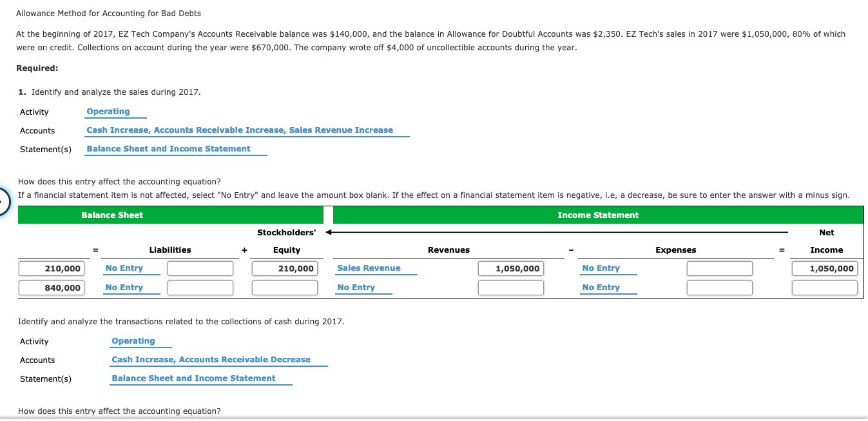The height and width of the screenshot is (421, 868).
Task: Select the asset amount field showing 840,000
Action: point(52,287)
